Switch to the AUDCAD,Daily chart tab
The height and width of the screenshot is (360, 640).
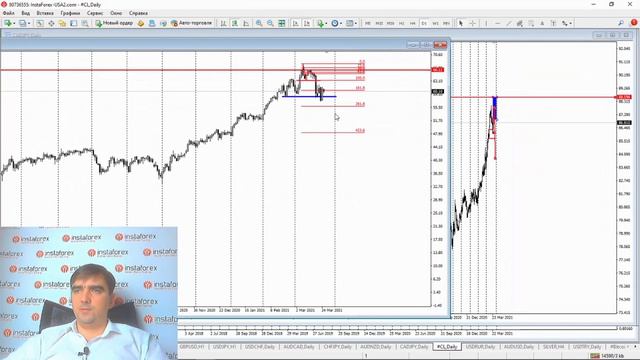click(299, 347)
